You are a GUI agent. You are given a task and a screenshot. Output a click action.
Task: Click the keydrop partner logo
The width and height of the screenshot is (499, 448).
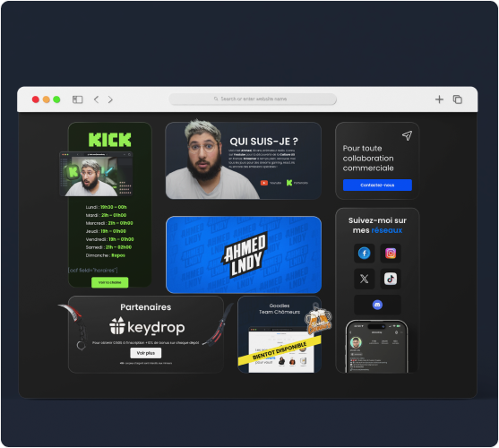point(147,327)
